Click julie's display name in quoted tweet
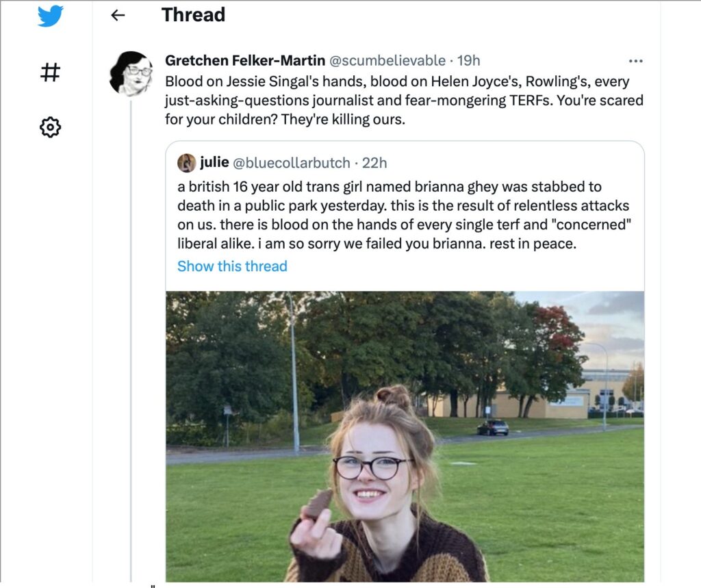 214,163
